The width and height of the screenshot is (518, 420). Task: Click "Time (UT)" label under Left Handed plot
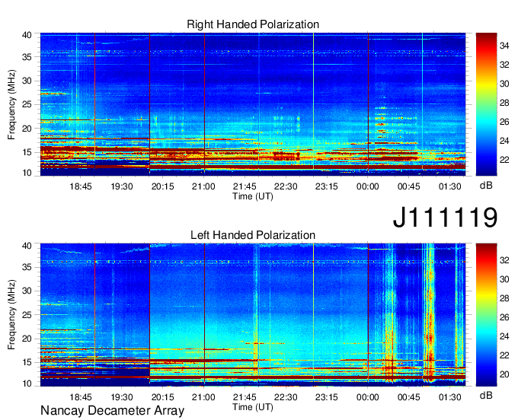253,407
